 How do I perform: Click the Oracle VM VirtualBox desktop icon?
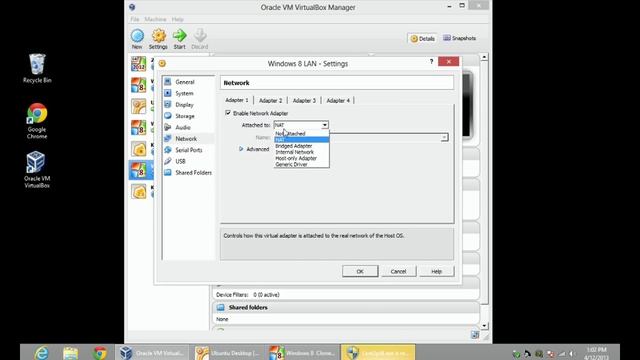[37, 170]
